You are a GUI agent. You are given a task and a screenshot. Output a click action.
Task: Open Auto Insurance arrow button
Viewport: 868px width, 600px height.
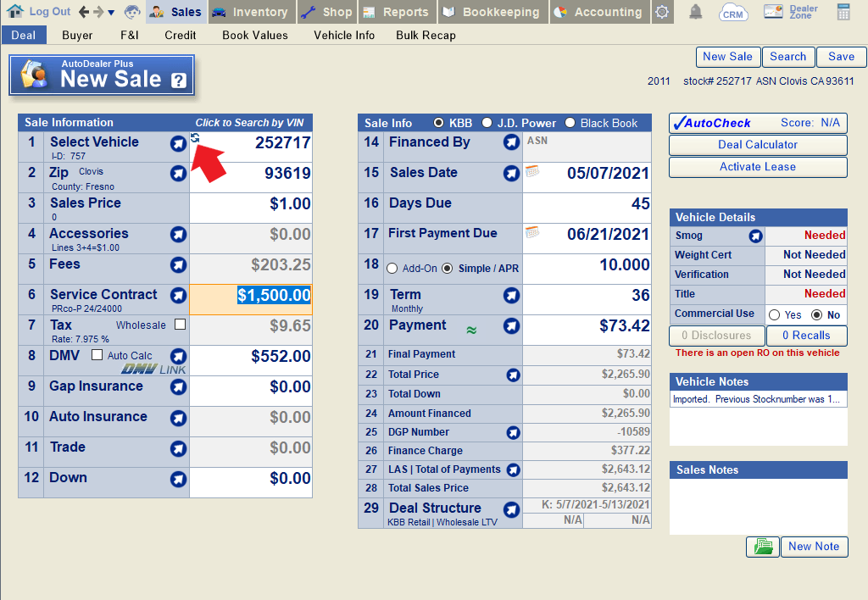pos(178,418)
